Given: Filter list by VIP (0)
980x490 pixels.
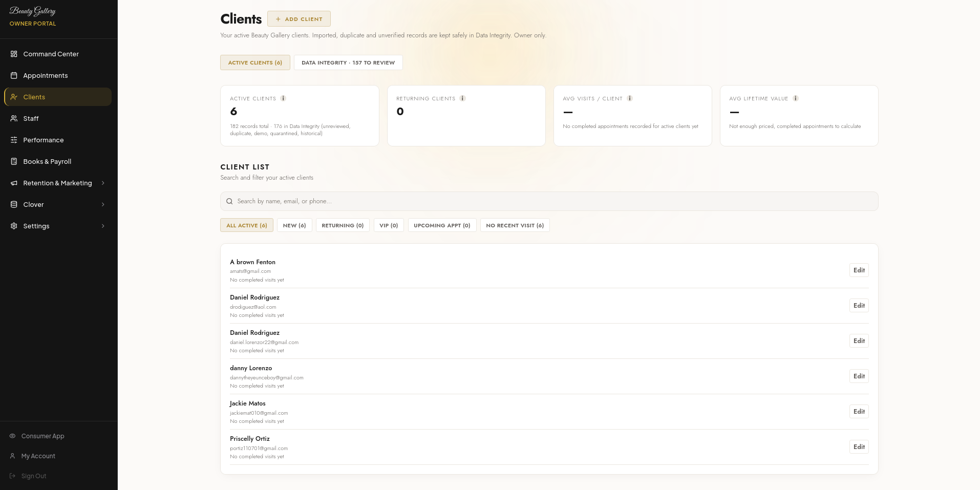Looking at the screenshot, I should point(389,225).
